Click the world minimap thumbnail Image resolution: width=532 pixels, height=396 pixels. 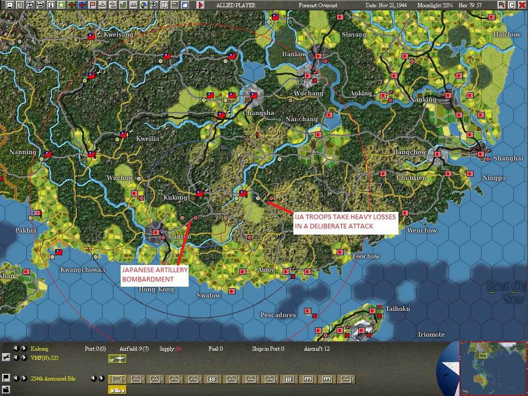tap(493, 368)
